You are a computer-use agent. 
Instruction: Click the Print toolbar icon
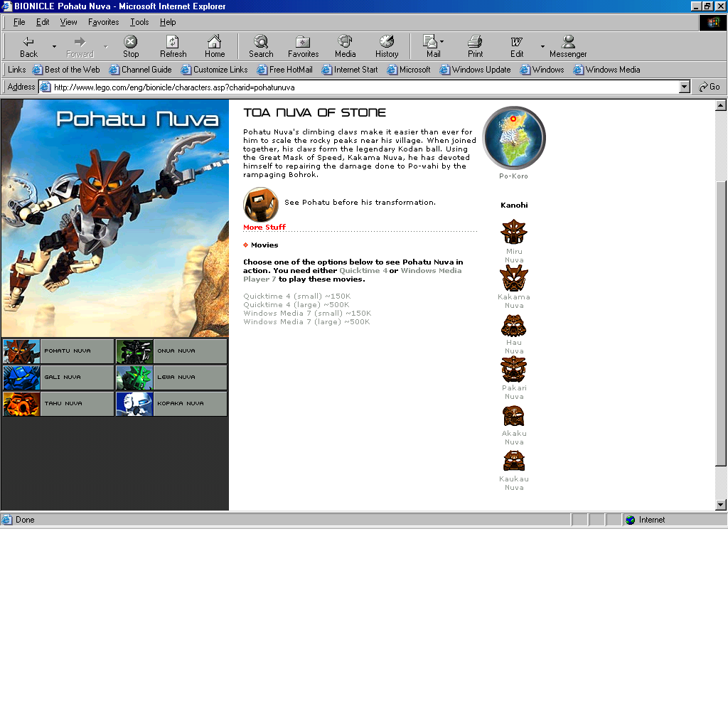click(x=475, y=46)
